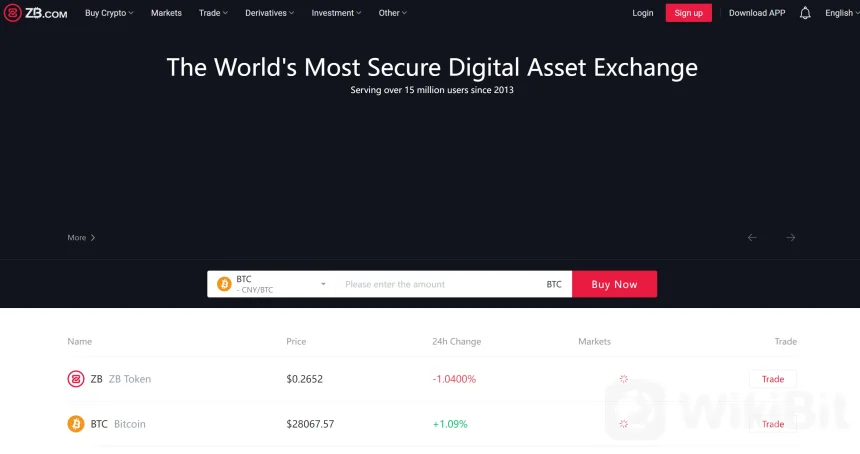Click the More link under the banner
This screenshot has width=860, height=454.
point(81,238)
